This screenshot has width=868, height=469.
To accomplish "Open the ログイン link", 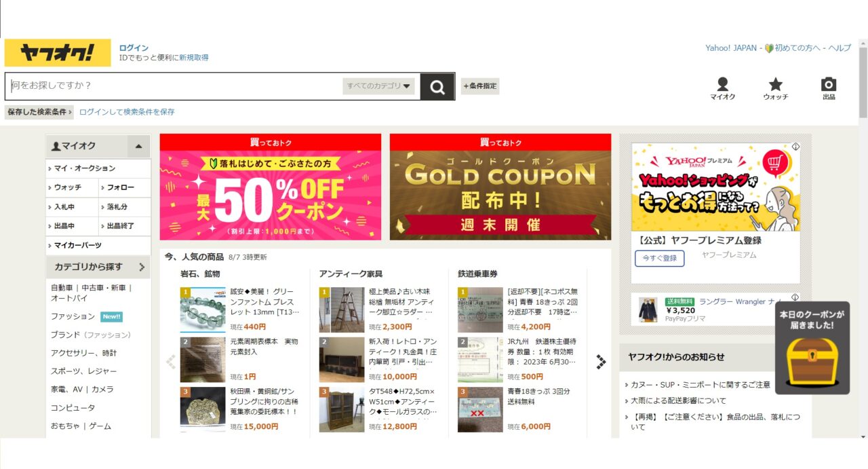I will 134,48.
